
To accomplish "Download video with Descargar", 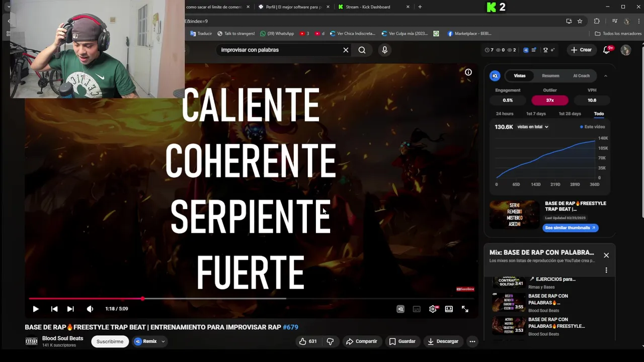I will pyautogui.click(x=443, y=341).
